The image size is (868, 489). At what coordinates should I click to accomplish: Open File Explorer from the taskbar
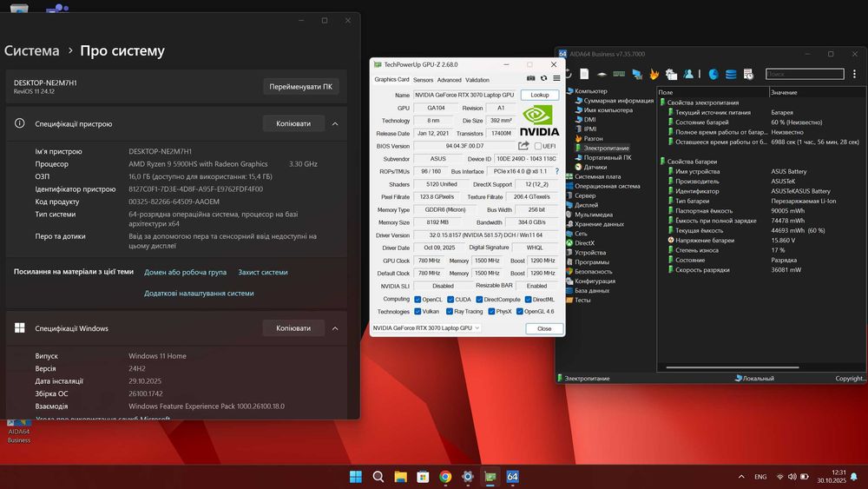coord(401,476)
